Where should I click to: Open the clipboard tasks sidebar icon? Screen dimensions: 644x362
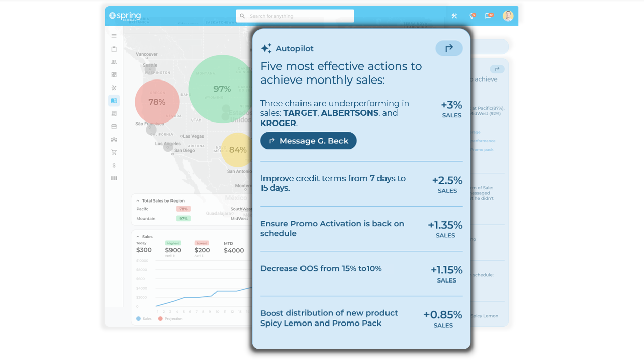click(114, 49)
